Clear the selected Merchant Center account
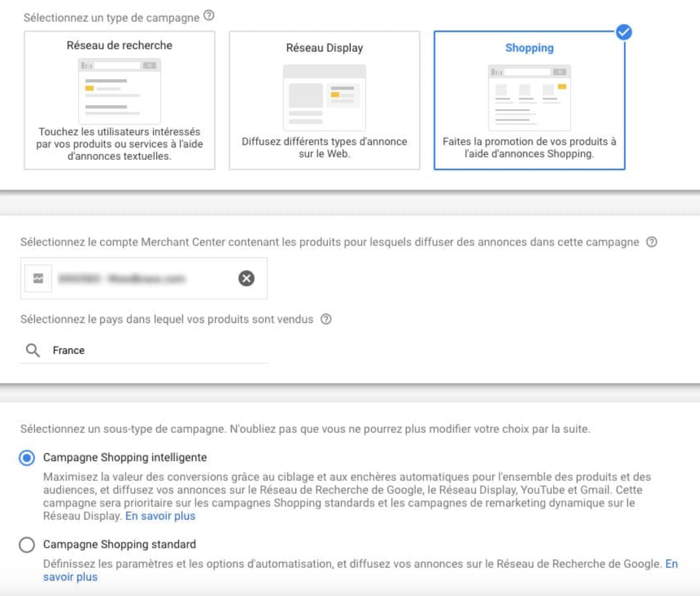Viewport: 700px width, 596px height. click(246, 279)
